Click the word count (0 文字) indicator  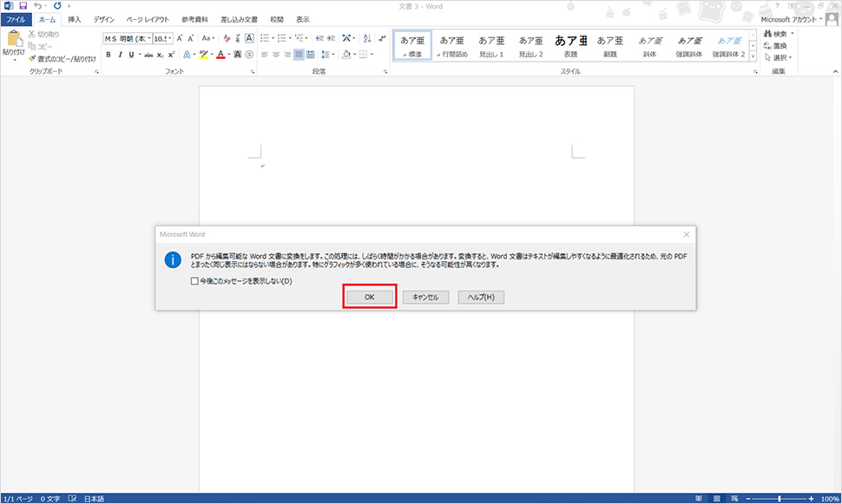tap(50, 499)
